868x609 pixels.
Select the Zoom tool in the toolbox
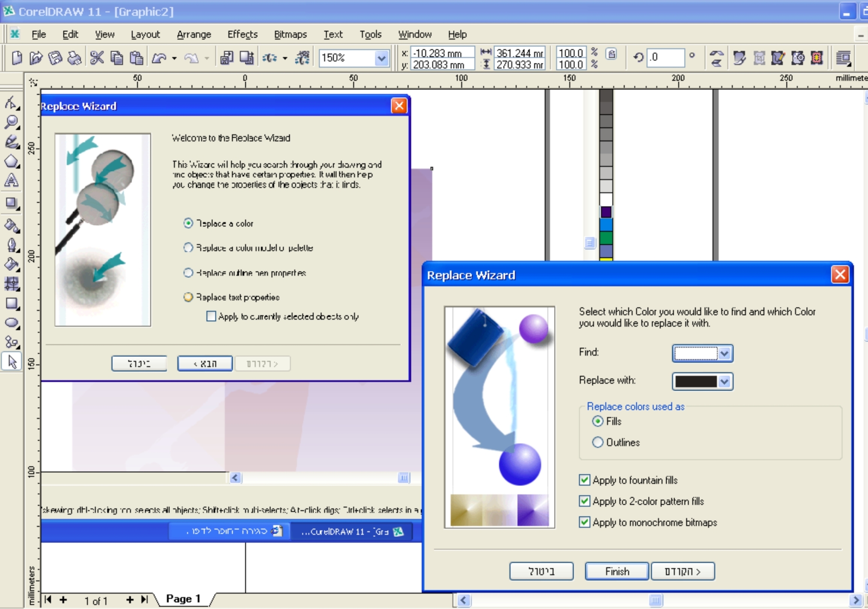(x=12, y=122)
